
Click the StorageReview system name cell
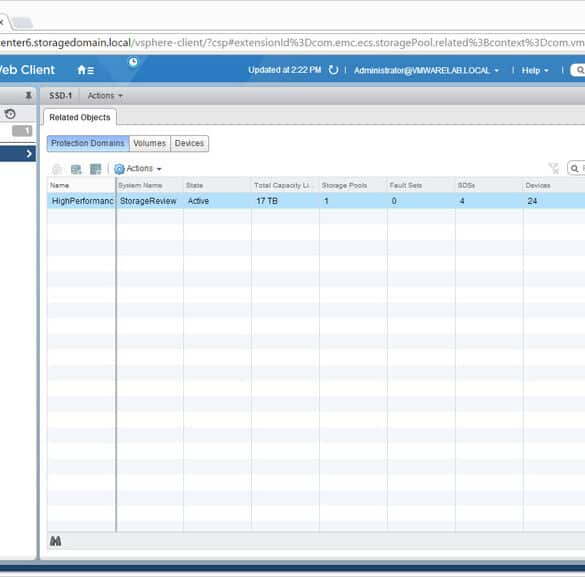coord(150,201)
